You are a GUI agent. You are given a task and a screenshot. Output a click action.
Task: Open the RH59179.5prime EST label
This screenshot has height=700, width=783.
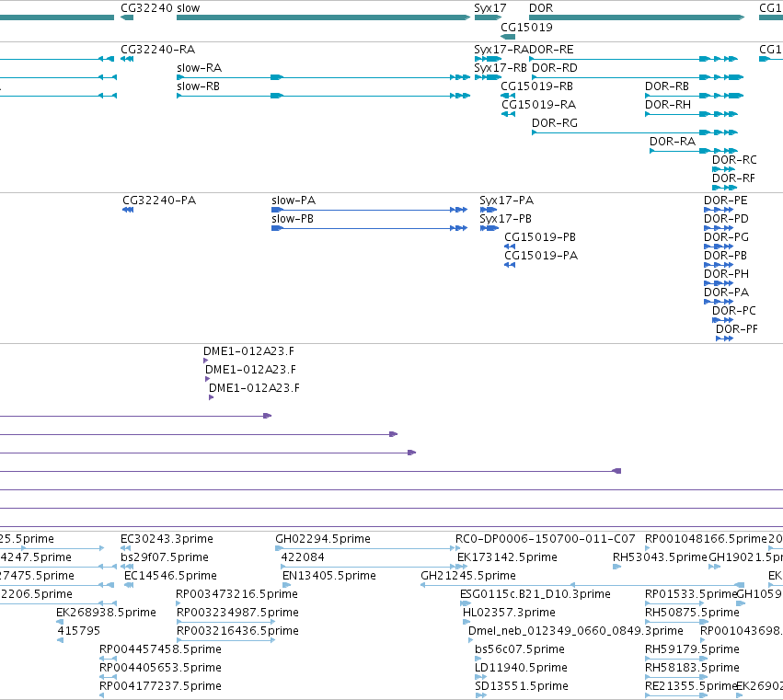[x=692, y=650]
